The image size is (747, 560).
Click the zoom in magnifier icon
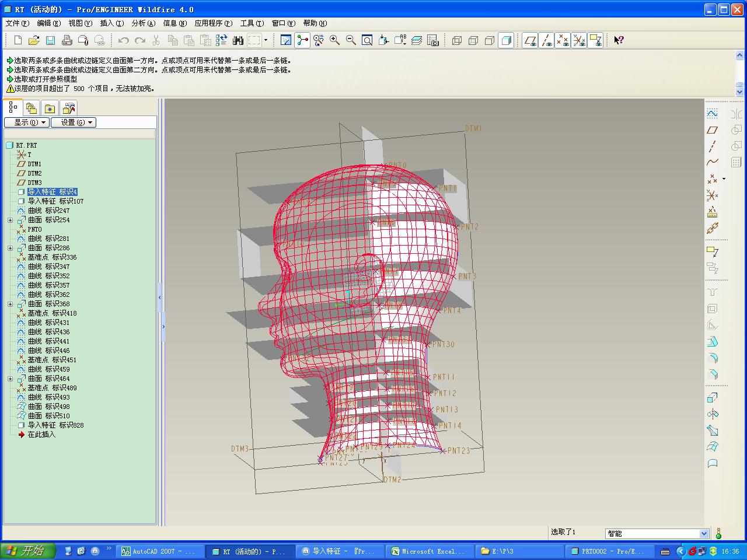[334, 40]
